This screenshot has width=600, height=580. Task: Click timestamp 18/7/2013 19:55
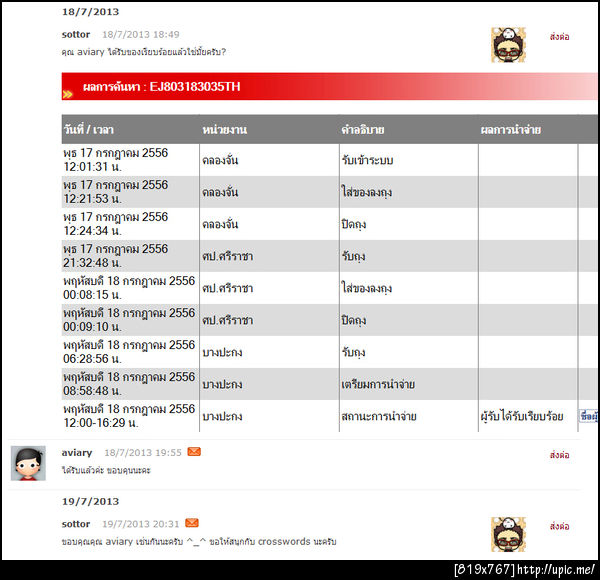coord(143,453)
